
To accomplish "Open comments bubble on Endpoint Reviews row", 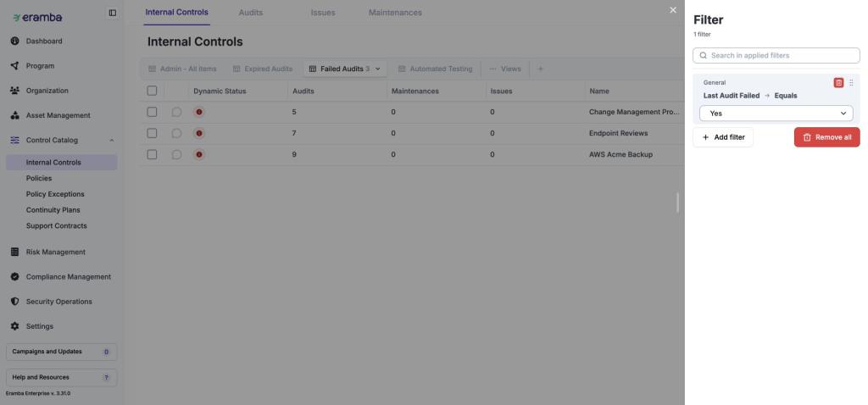I will coord(176,133).
